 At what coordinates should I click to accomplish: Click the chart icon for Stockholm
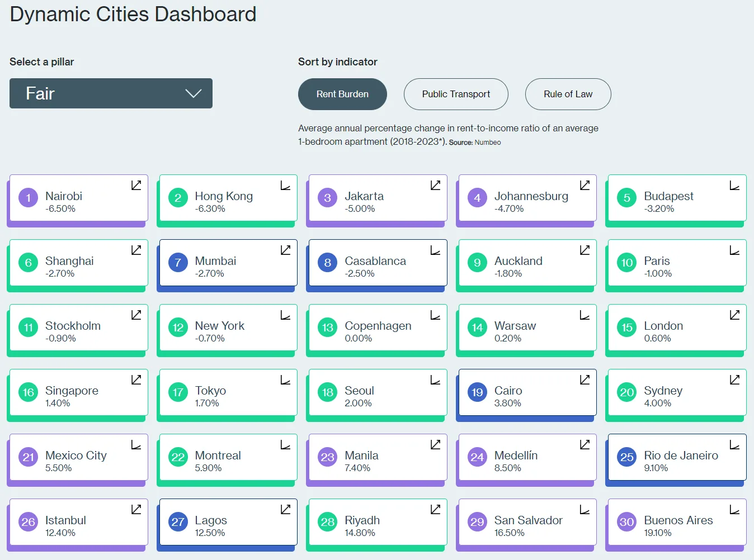[x=136, y=315]
